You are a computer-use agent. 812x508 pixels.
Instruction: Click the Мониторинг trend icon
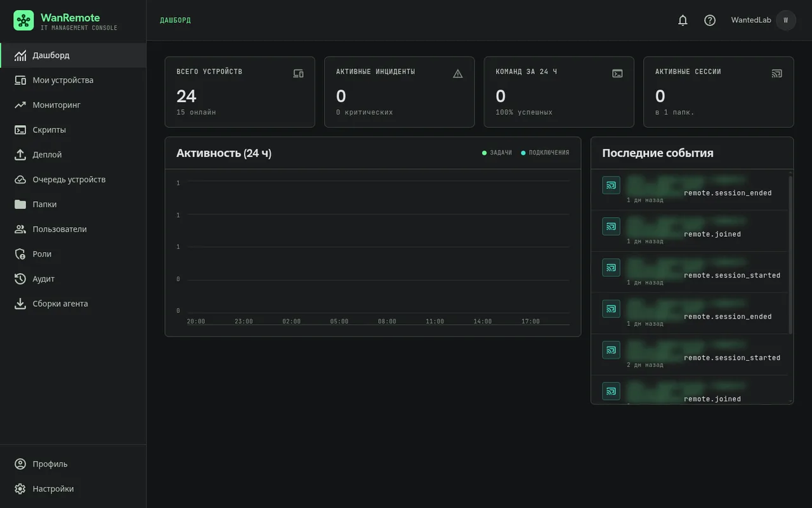pyautogui.click(x=20, y=105)
